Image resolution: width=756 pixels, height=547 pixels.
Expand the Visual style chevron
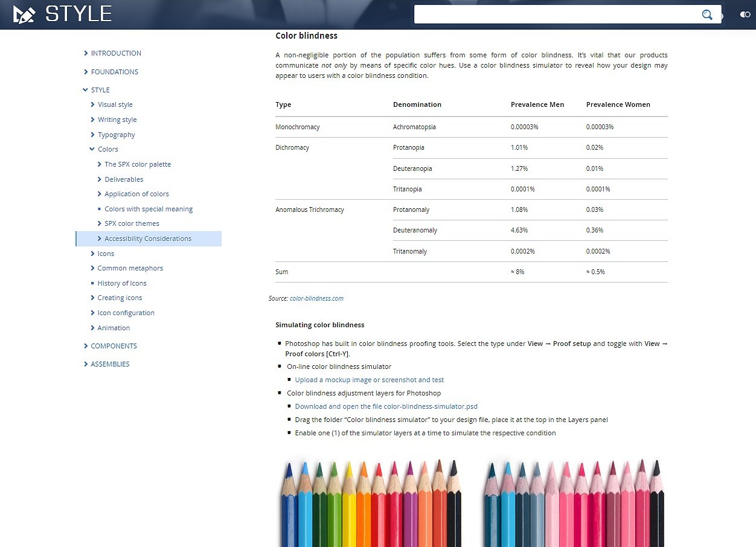pos(92,104)
